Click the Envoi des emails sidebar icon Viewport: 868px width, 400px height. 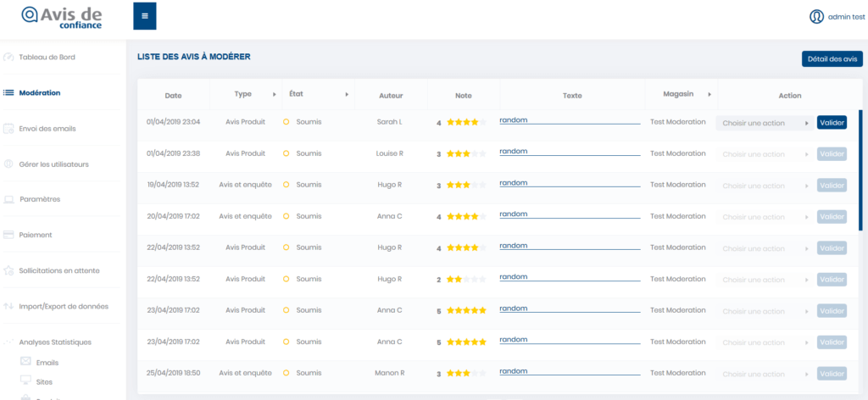8,129
